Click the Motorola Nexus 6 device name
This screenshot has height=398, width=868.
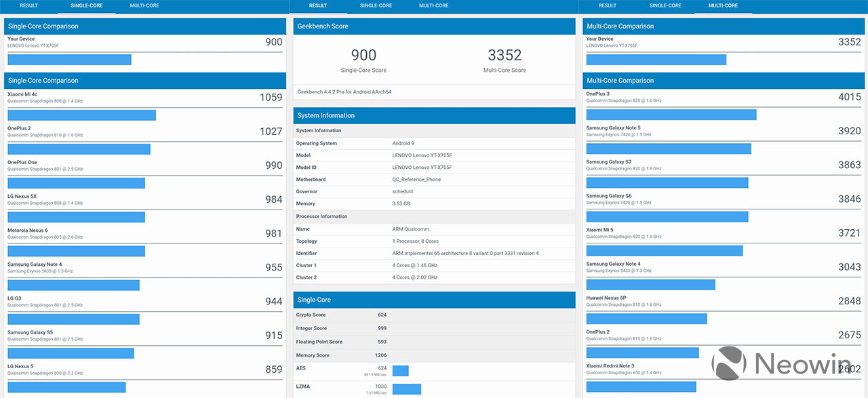[x=28, y=231]
